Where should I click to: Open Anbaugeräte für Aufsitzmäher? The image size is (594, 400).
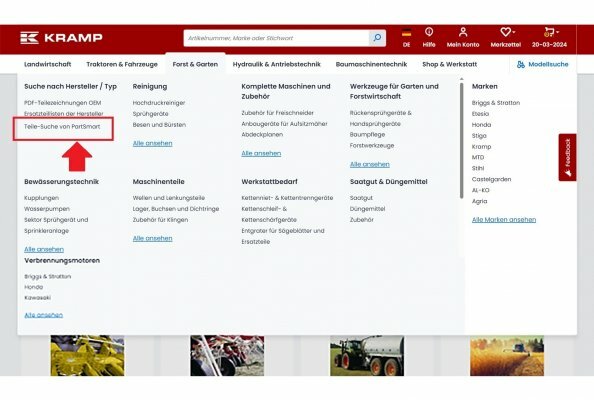pos(284,124)
